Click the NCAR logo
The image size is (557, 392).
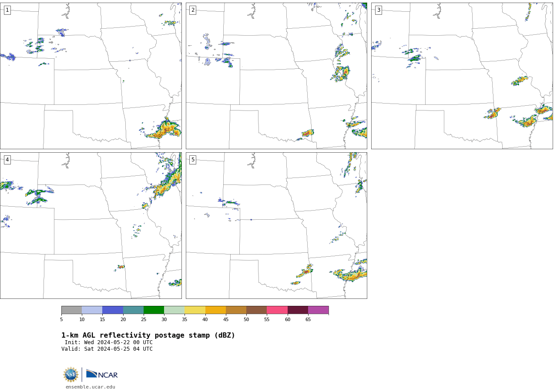[x=102, y=374]
